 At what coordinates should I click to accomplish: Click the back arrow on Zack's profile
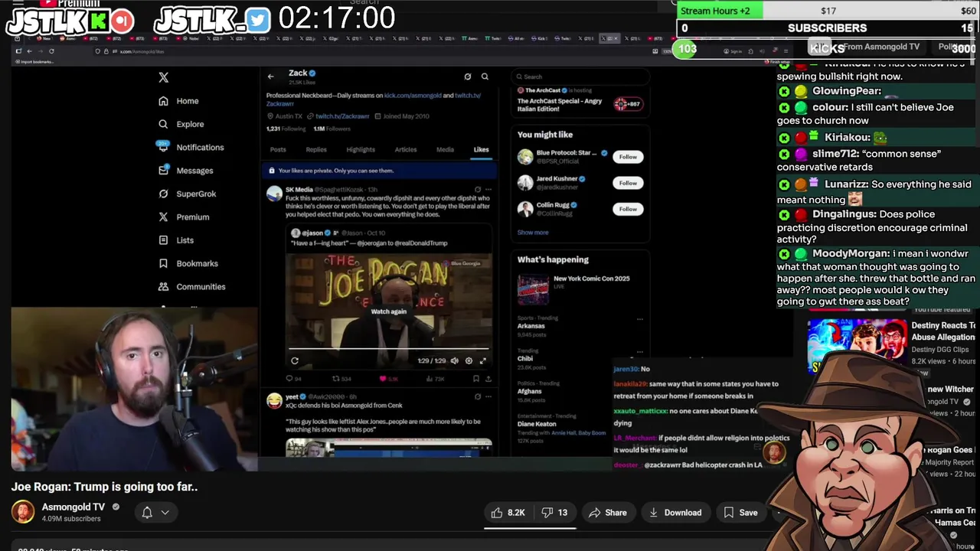[x=270, y=77]
